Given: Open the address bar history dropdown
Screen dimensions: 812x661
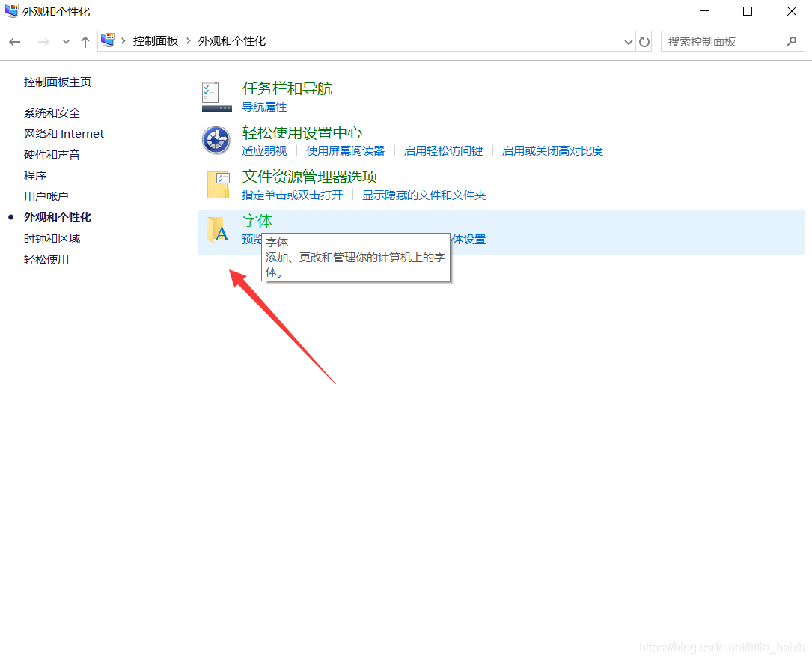Looking at the screenshot, I should click(628, 42).
